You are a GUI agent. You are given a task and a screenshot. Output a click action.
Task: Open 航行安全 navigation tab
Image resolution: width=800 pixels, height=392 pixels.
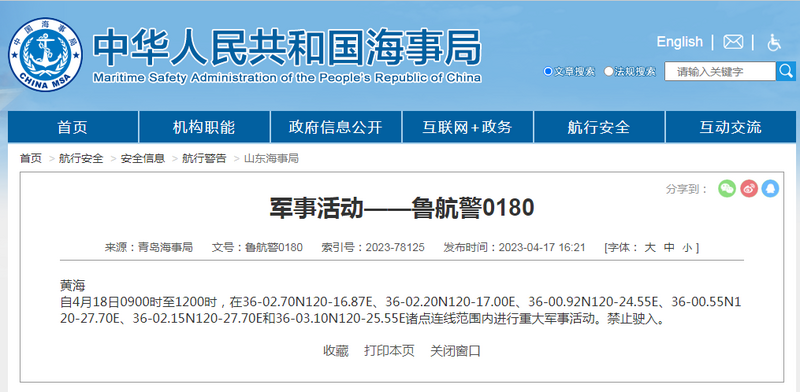coord(599,127)
